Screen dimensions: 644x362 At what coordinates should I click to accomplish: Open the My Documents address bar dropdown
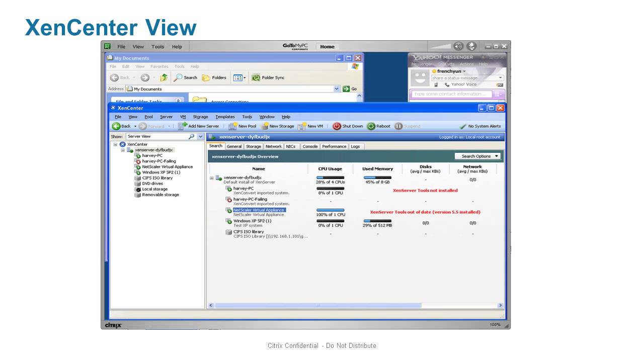click(x=337, y=88)
